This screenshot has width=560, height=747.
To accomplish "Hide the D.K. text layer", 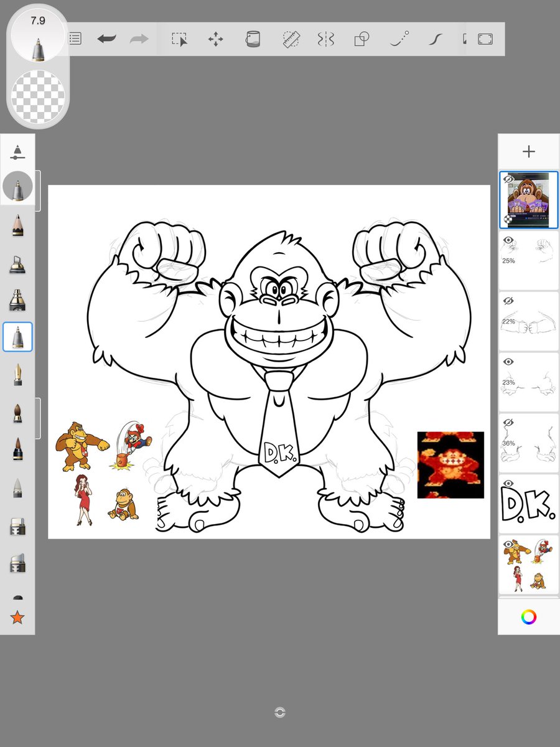I will pyautogui.click(x=508, y=483).
